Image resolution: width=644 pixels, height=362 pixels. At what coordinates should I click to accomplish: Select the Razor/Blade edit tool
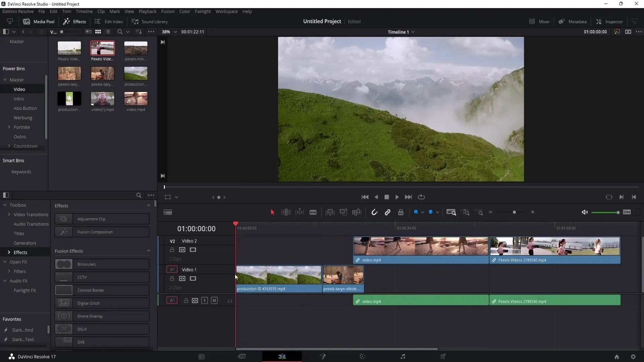click(313, 212)
